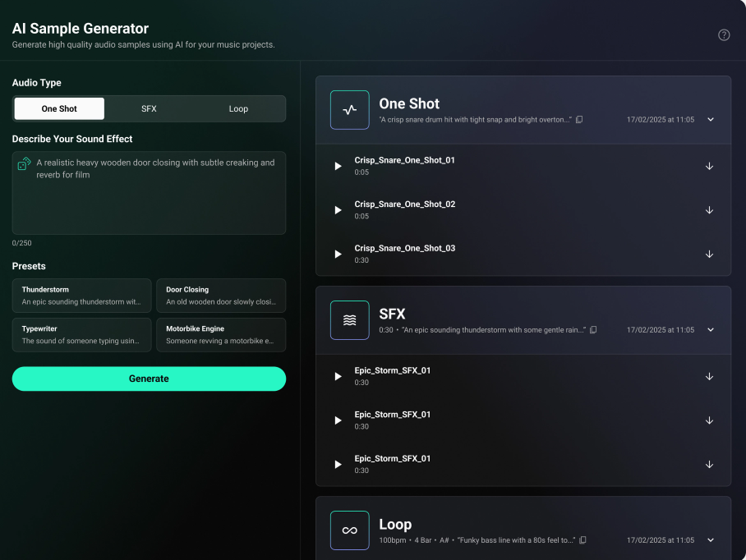Collapse the One Shot results section
Screen dimensions: 746x560
click(711, 120)
